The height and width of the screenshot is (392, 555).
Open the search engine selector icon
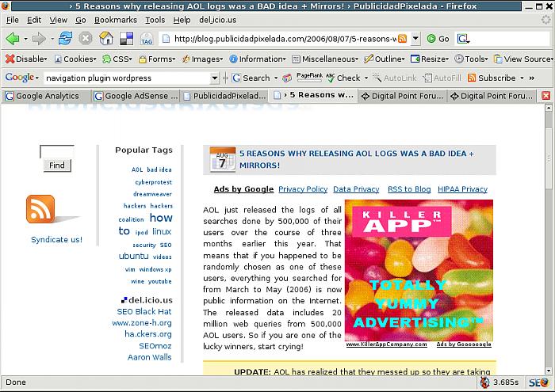463,39
